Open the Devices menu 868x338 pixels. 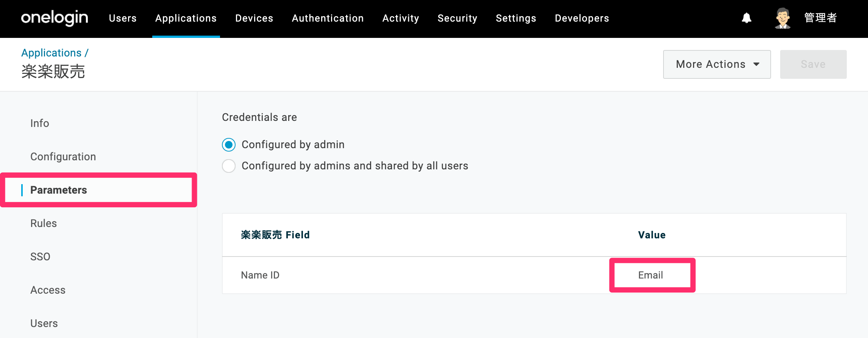click(254, 18)
